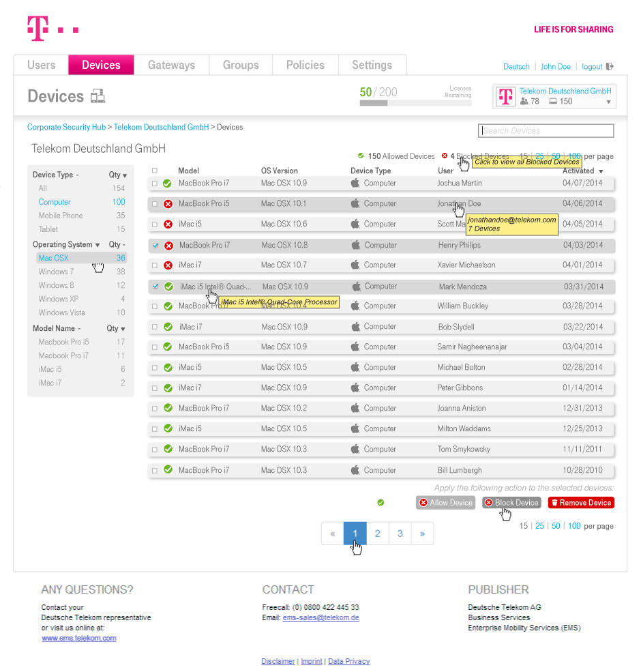Filter by Windows 7 operating system
The height and width of the screenshot is (672, 641).
point(56,272)
